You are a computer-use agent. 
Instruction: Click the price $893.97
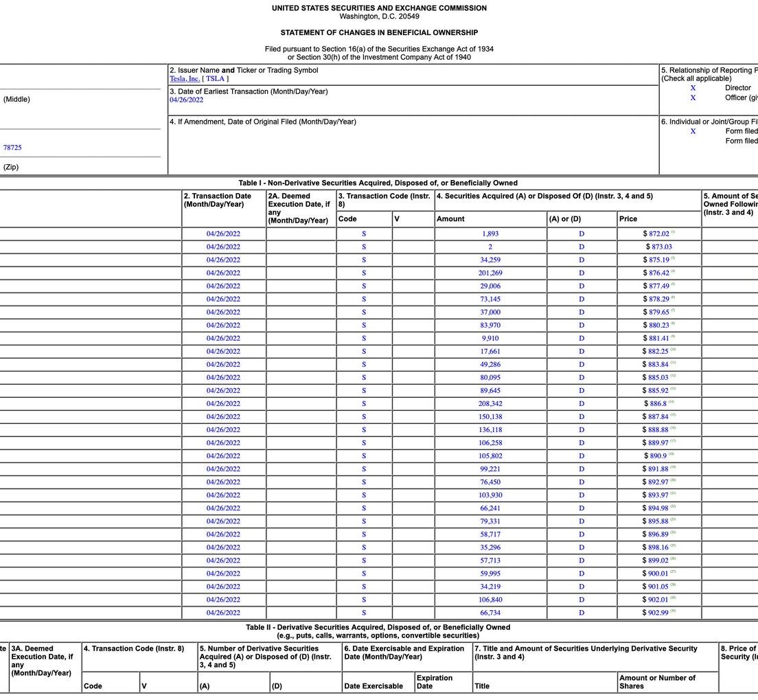click(x=656, y=495)
